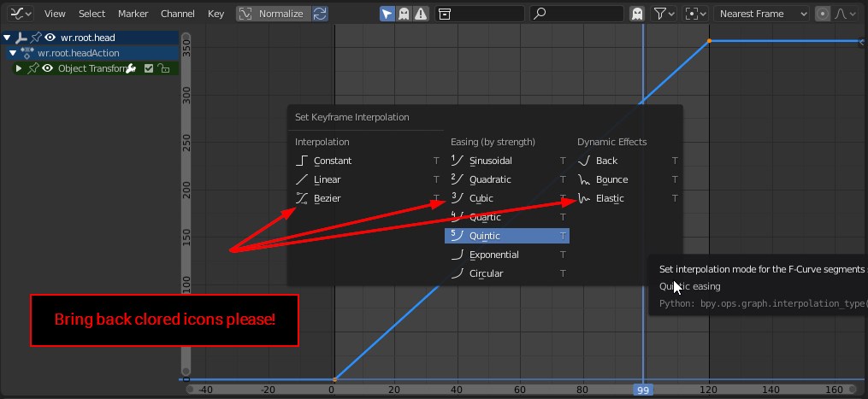868x399 pixels.
Task: Toggle Show Hidden ghost icon in header
Action: (404, 14)
